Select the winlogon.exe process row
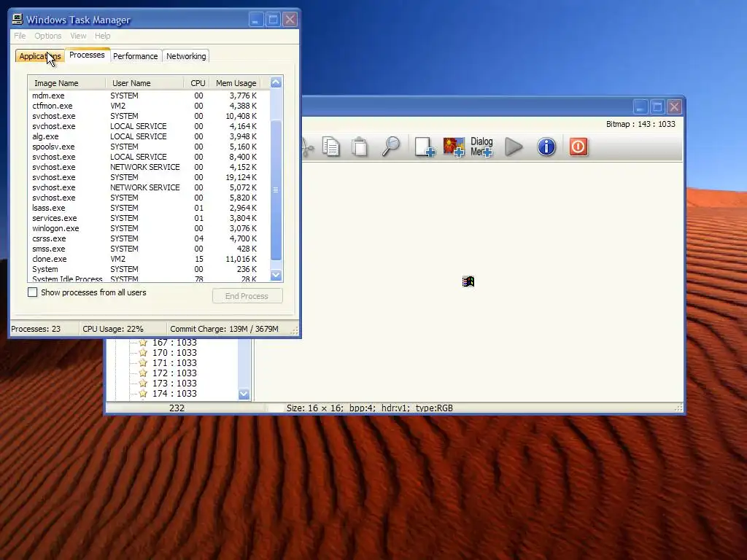This screenshot has width=747, height=560. click(x=149, y=228)
